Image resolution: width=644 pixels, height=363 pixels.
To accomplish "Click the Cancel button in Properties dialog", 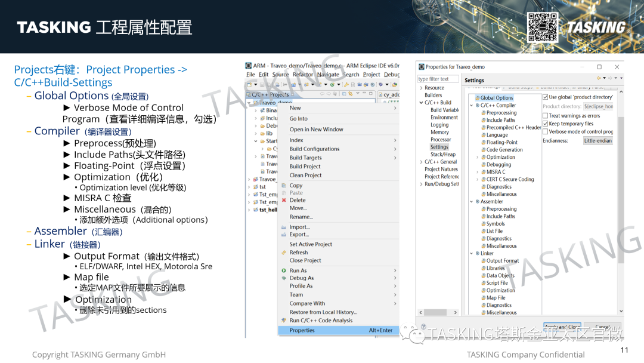I will 602,327.
